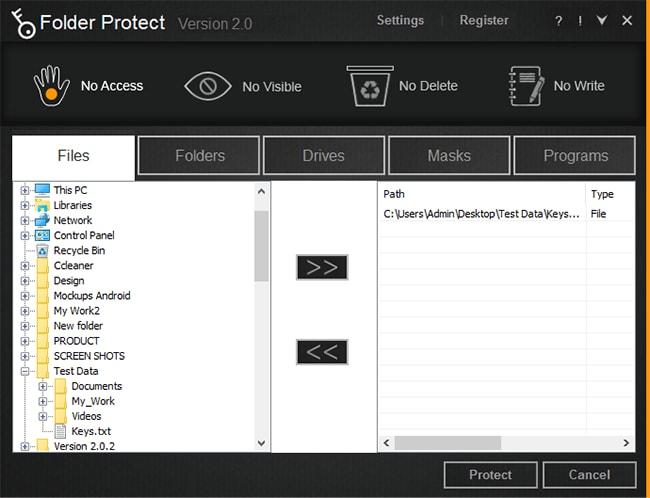The image size is (650, 498).
Task: Open Settings
Action: [400, 20]
